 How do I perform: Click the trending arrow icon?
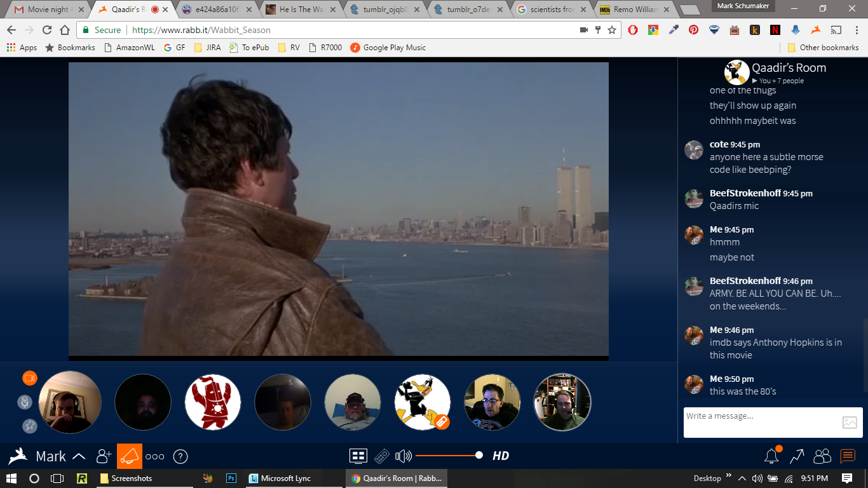click(x=797, y=456)
